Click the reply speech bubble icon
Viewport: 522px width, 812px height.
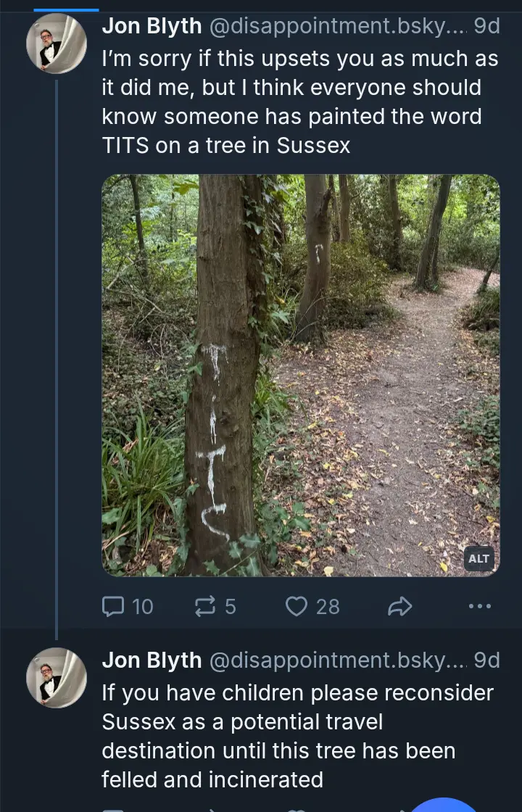[x=114, y=606]
